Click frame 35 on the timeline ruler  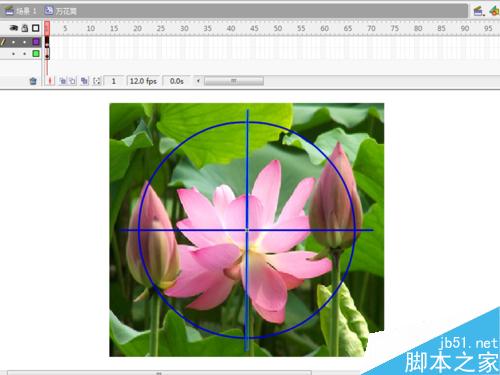point(207,29)
